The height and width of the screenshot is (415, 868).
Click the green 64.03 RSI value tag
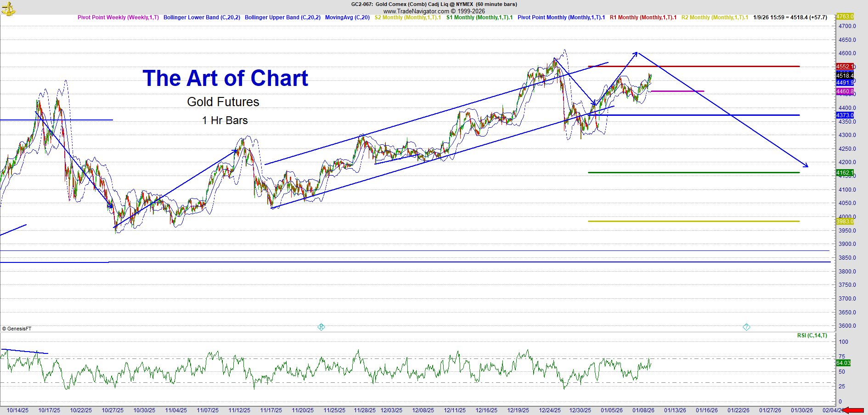pos(843,363)
